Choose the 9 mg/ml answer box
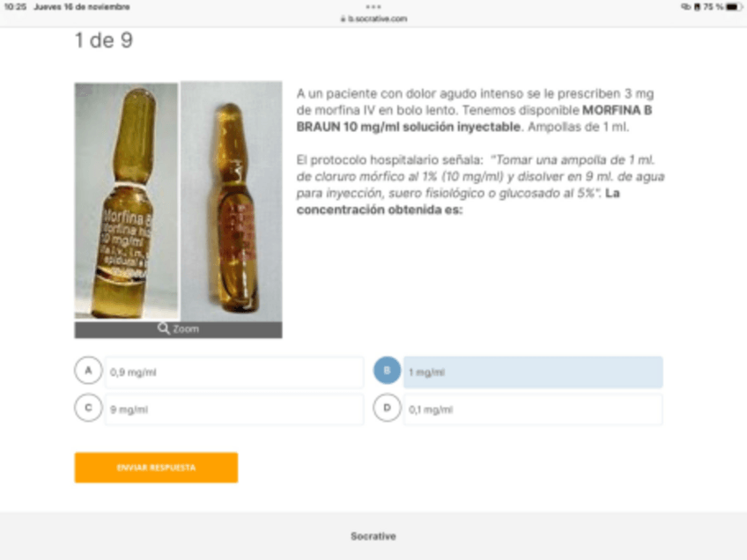Image resolution: width=747 pixels, height=560 pixels. [x=234, y=409]
